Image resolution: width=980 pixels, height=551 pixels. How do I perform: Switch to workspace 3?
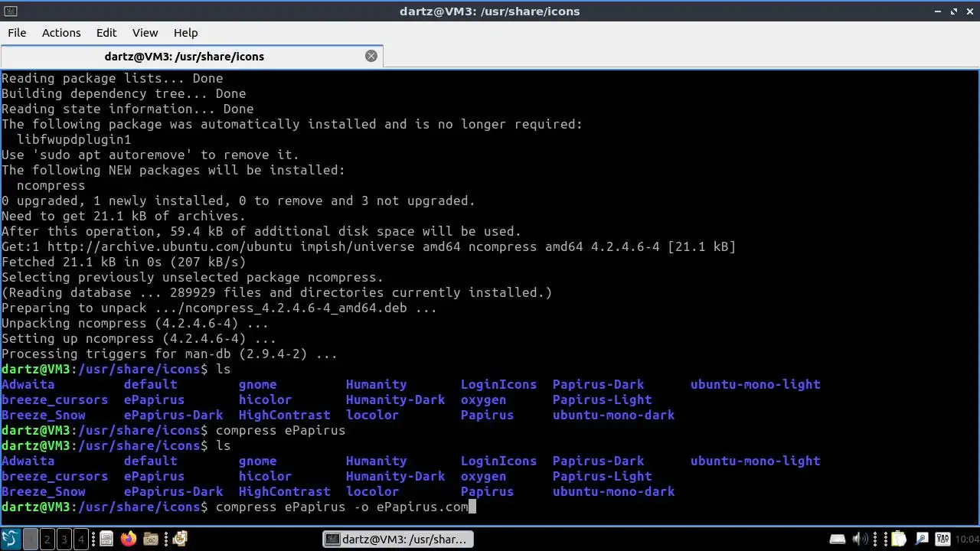click(64, 540)
